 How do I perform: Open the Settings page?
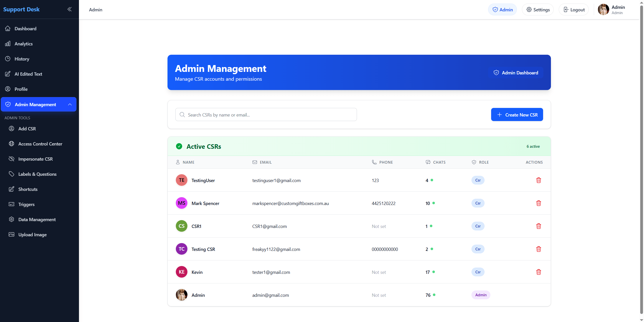(537, 9)
